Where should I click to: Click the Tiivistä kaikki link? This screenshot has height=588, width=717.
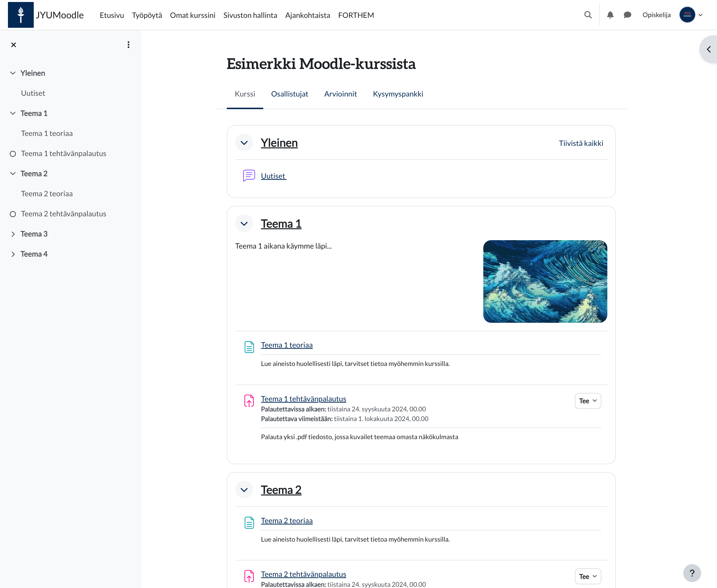coord(581,143)
